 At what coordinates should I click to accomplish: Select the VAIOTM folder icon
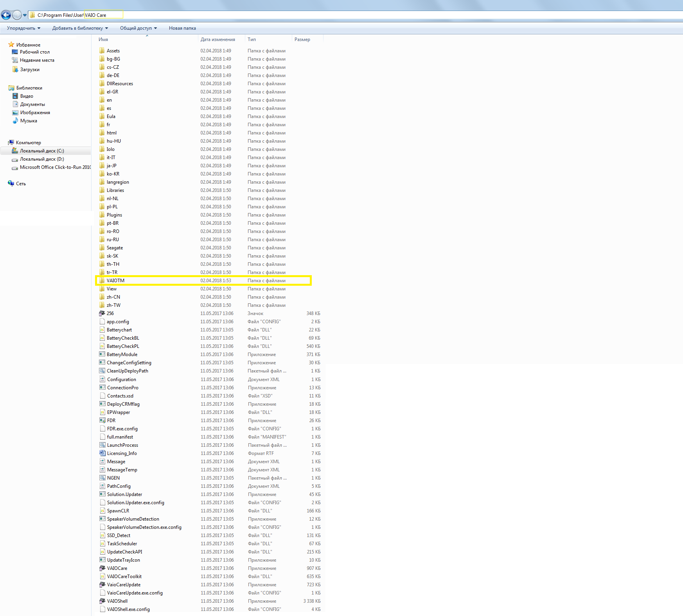pyautogui.click(x=102, y=280)
